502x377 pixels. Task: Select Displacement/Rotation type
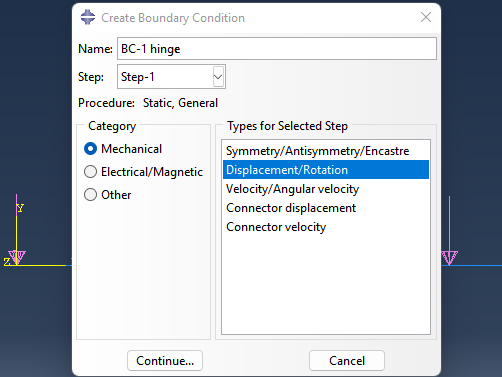tap(326, 170)
